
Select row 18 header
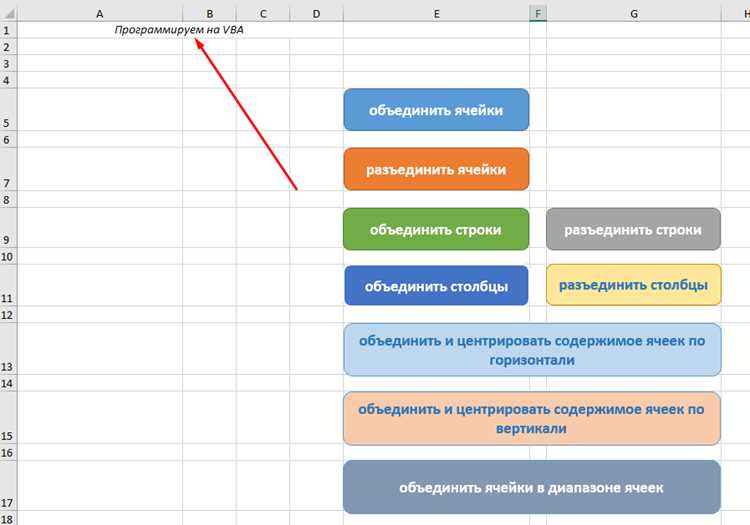tap(8, 518)
